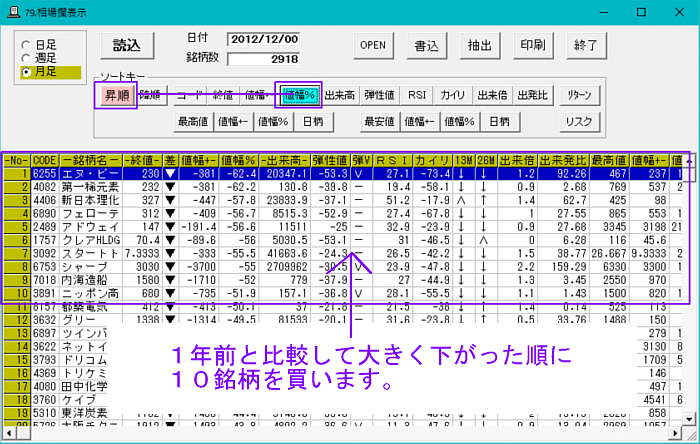Viewport: 700px width, 444px height.
Task: Click the 26M up arrow in 新日本理化 row
Action: [486, 200]
